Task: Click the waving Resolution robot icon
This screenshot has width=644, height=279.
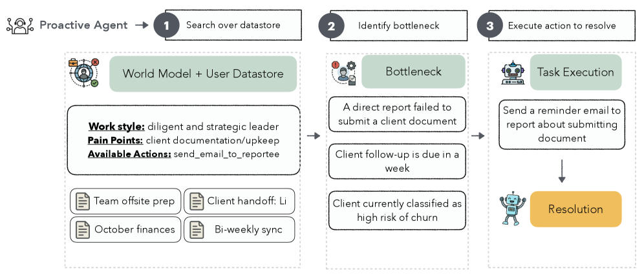Action: click(510, 209)
